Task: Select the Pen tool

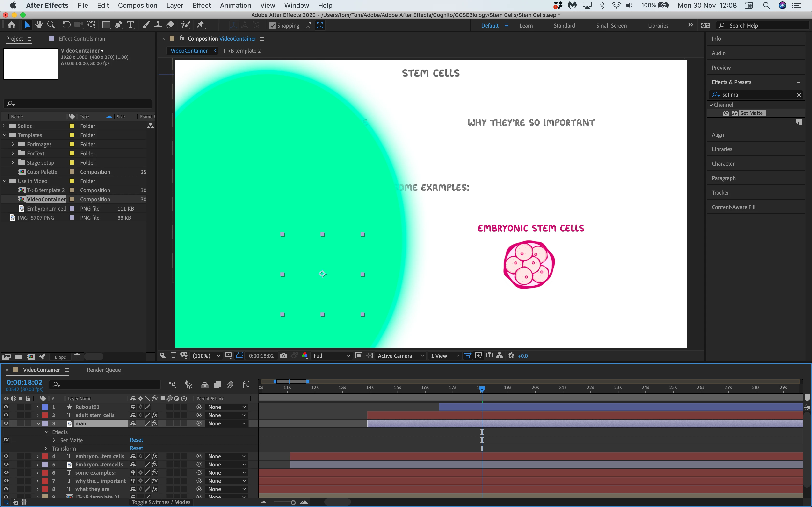Action: click(118, 25)
